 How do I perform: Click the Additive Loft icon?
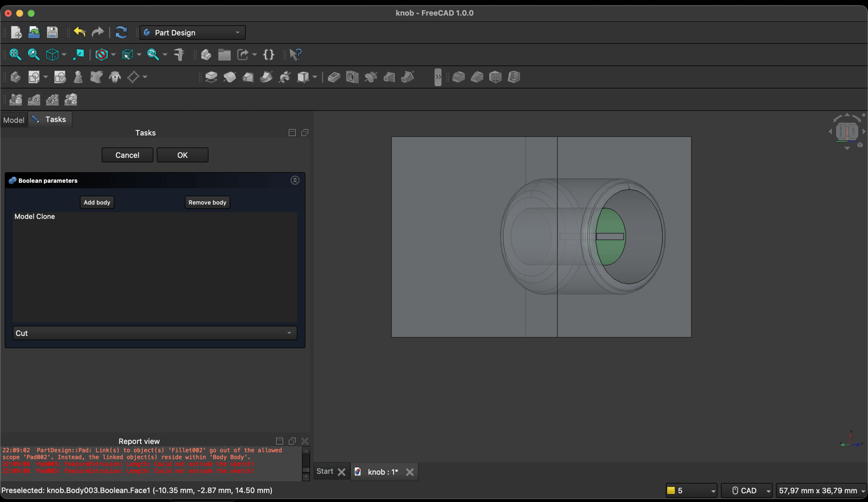248,77
